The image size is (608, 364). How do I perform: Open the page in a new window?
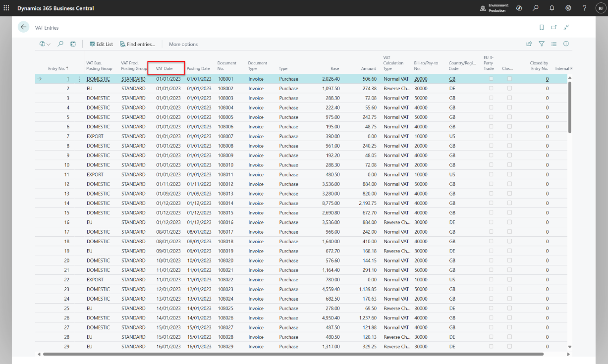coord(554,27)
